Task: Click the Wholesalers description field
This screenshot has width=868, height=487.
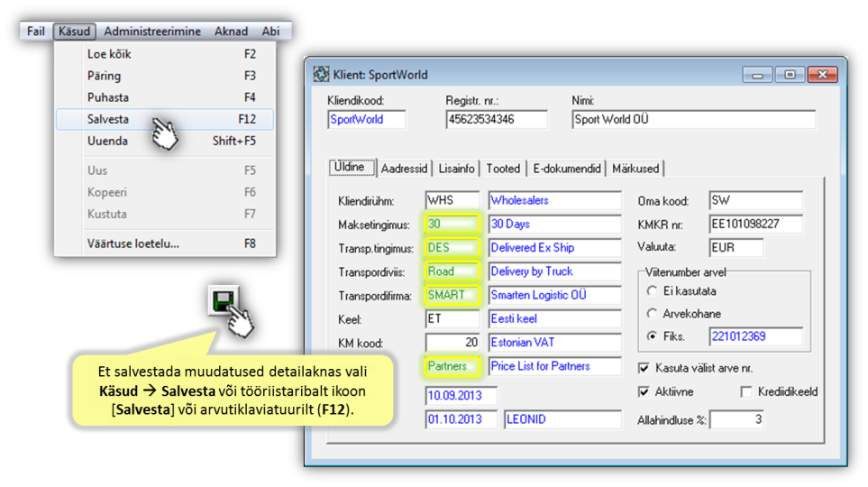Action: pos(554,200)
